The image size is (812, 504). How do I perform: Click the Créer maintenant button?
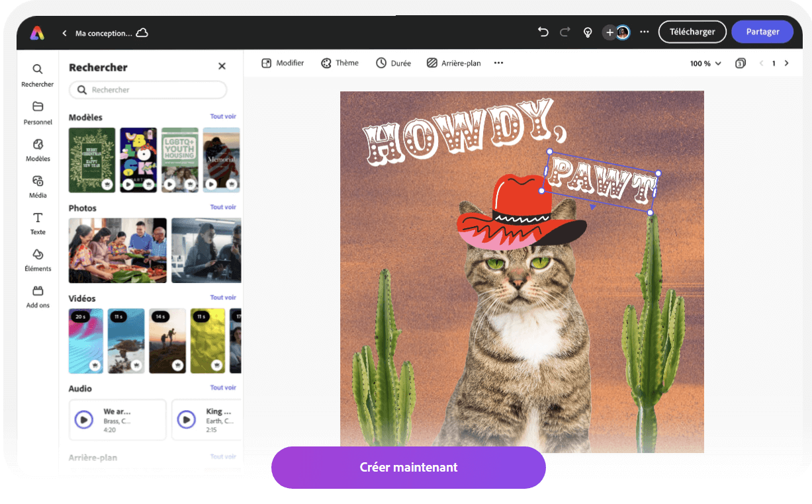(408, 467)
